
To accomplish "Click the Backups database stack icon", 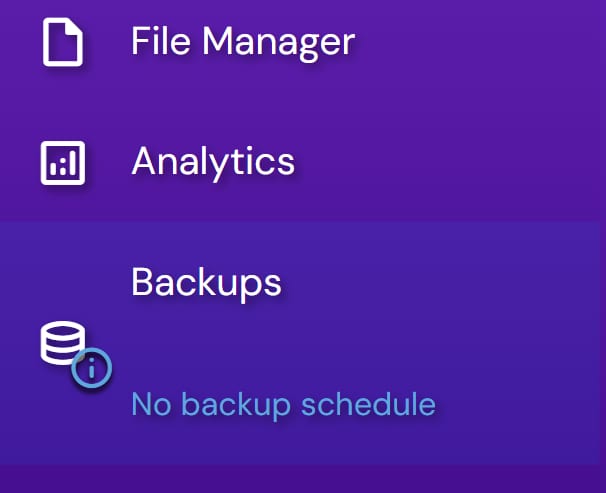I will [x=62, y=345].
